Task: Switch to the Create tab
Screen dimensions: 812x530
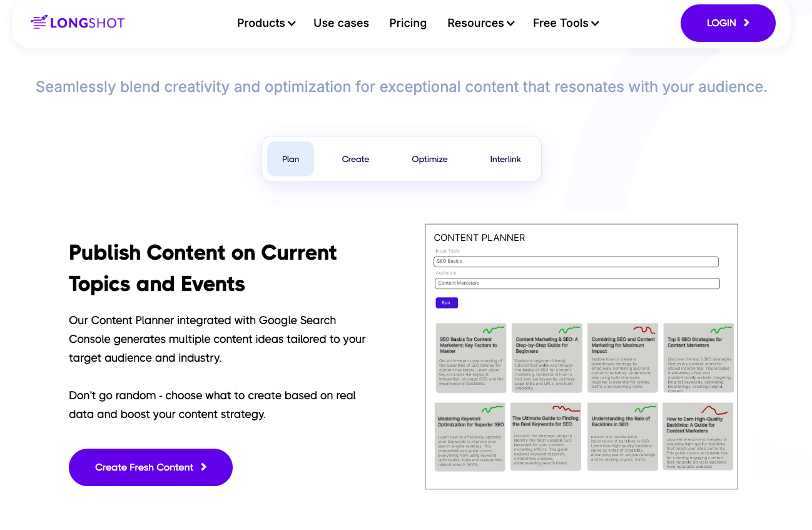Action: pos(355,159)
